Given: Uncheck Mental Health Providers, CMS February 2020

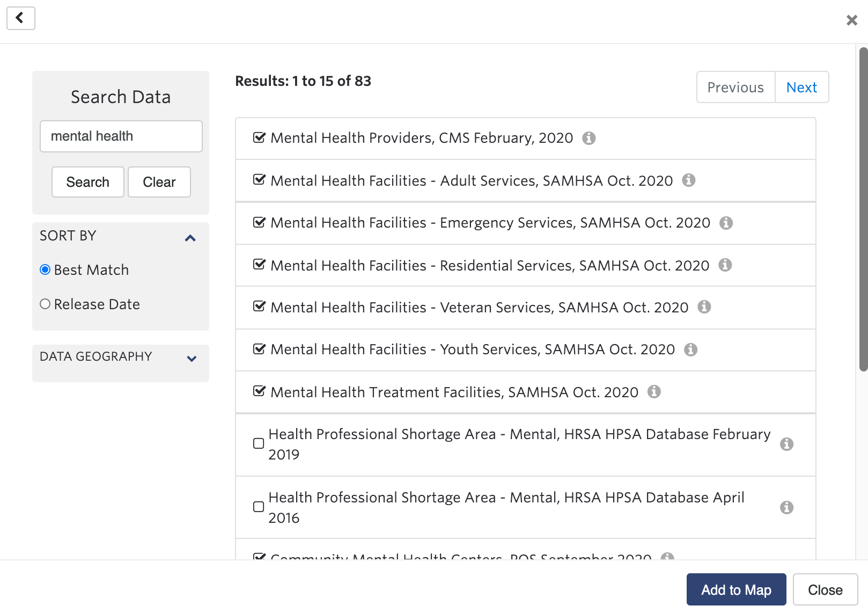Looking at the screenshot, I should pyautogui.click(x=259, y=137).
